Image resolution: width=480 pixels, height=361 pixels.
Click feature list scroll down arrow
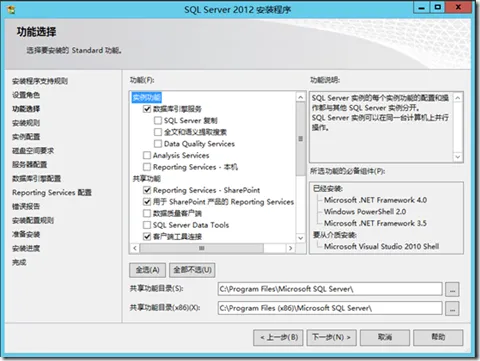click(300, 238)
